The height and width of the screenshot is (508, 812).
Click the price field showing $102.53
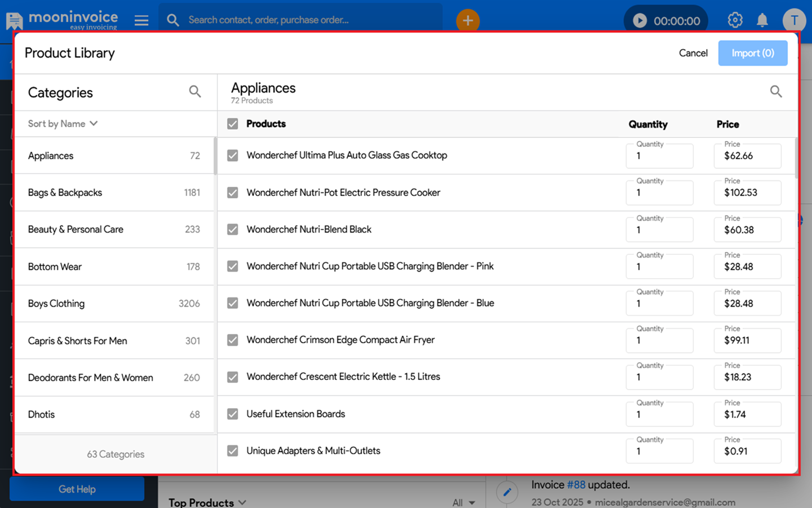click(747, 193)
